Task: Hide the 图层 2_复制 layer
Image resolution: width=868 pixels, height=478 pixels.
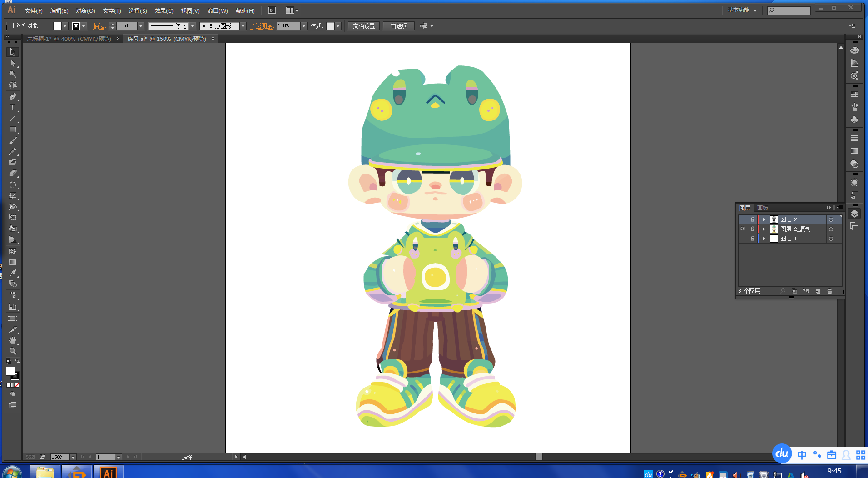Action: [743, 229]
